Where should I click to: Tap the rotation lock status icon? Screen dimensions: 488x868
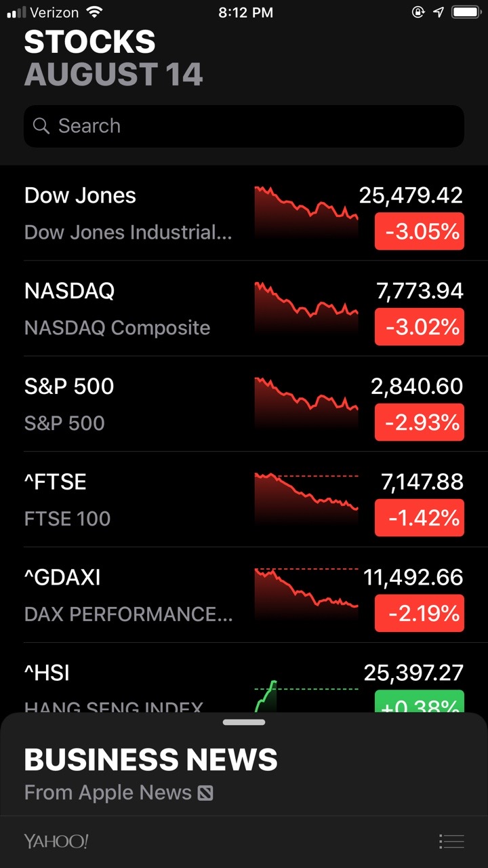(418, 12)
